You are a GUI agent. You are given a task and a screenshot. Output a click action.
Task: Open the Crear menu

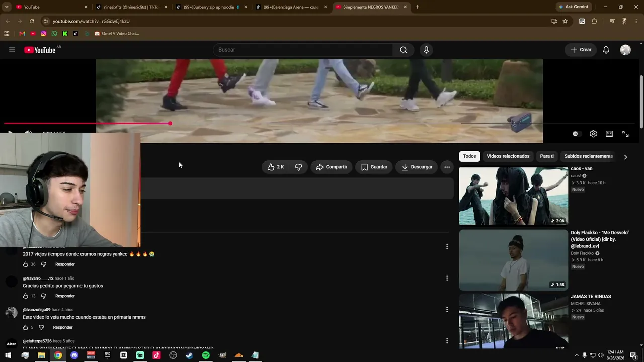pyautogui.click(x=581, y=50)
